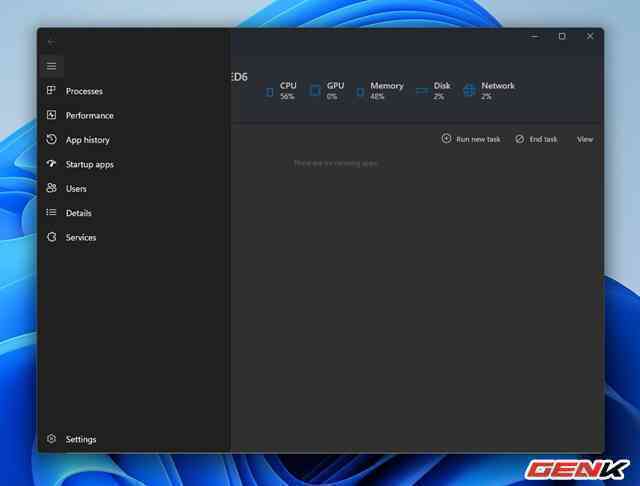Image resolution: width=640 pixels, height=486 pixels.
Task: Click the GPU 0% label
Action: pyautogui.click(x=335, y=91)
